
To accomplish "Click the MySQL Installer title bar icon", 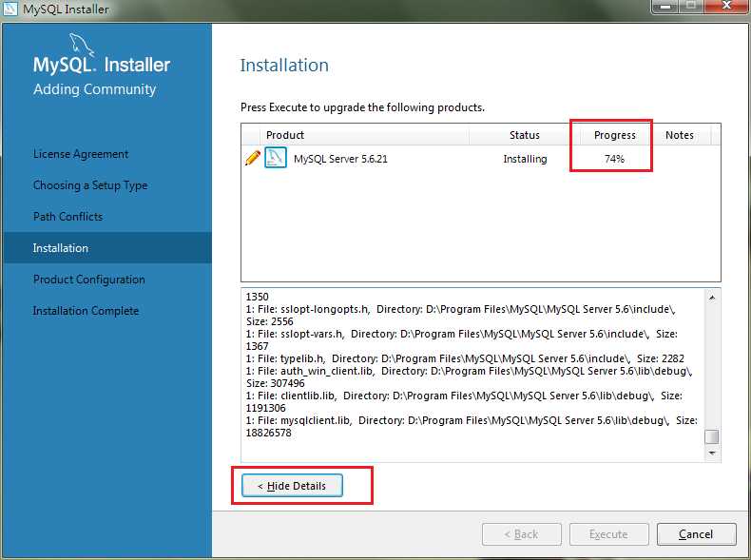I will tap(10, 9).
